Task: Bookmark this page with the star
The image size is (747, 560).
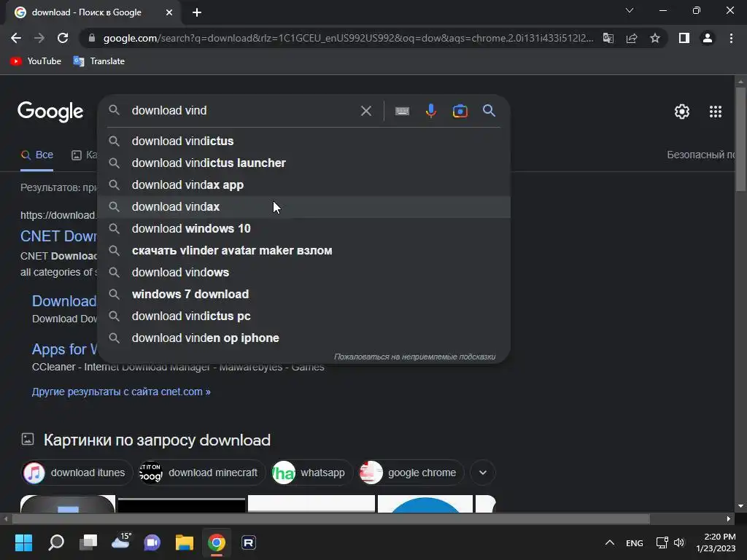Action: [655, 38]
